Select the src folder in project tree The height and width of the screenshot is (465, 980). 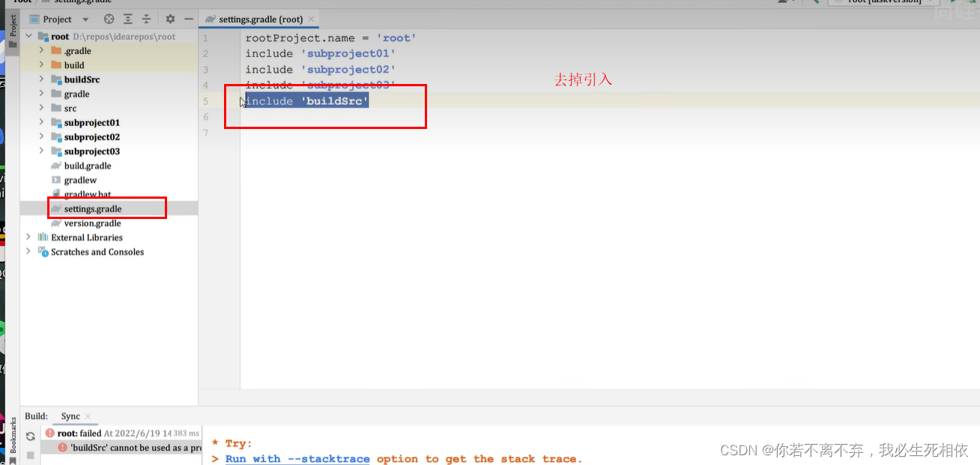pos(70,108)
